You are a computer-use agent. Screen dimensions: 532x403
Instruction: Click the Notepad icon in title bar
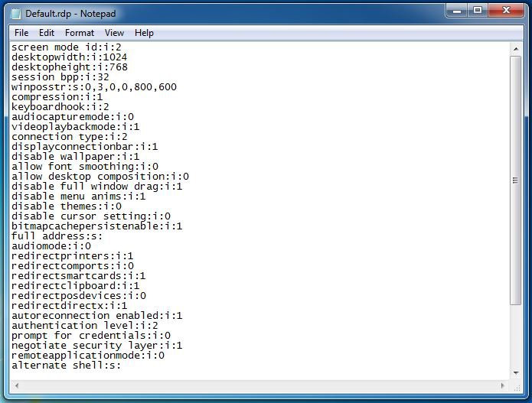(16, 14)
